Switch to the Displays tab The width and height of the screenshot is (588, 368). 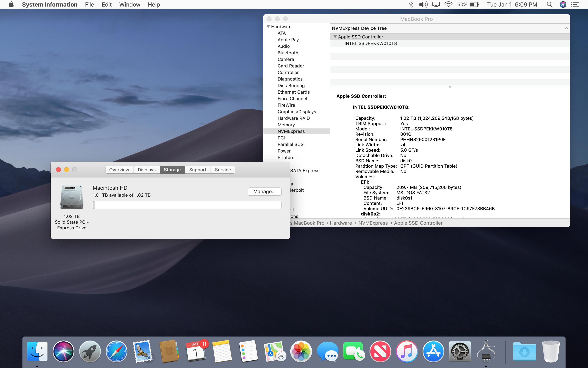pyautogui.click(x=147, y=170)
